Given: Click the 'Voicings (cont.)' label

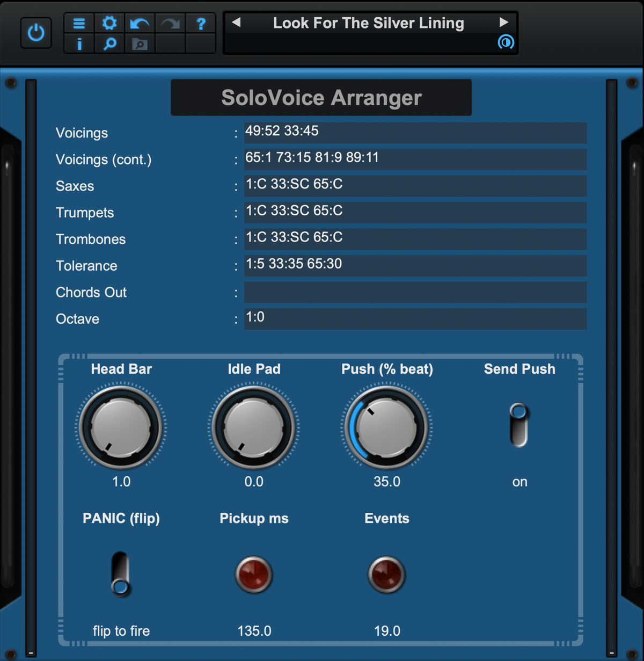Looking at the screenshot, I should click(x=104, y=160).
